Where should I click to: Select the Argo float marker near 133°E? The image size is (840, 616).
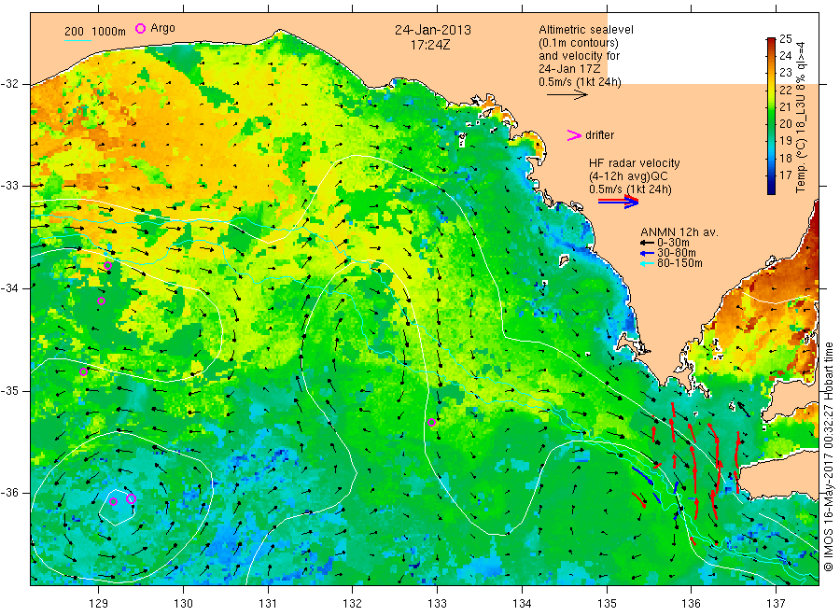[x=431, y=422]
